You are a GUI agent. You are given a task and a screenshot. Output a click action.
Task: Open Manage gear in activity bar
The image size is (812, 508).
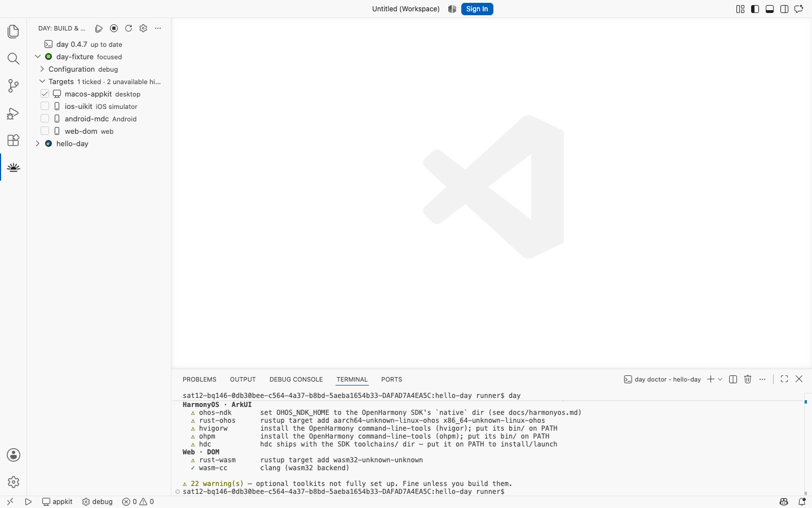point(14,482)
